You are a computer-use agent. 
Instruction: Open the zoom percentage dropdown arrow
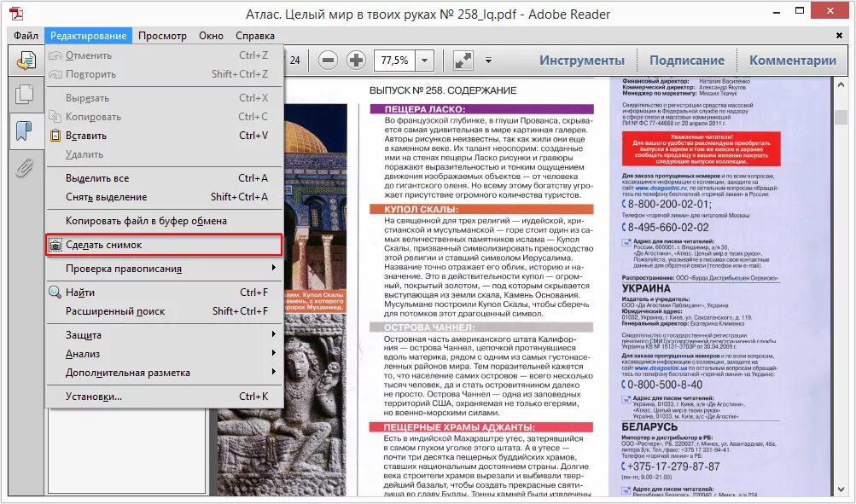click(x=424, y=60)
